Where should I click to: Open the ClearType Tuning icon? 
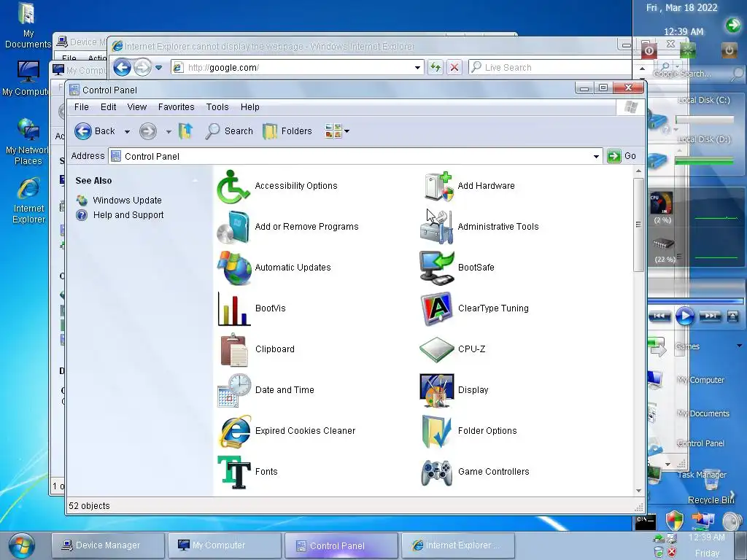coord(436,308)
